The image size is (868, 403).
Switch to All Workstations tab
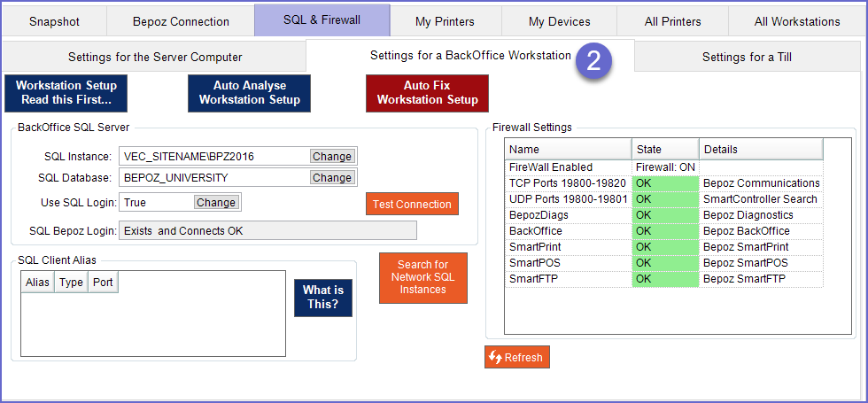[x=797, y=21]
